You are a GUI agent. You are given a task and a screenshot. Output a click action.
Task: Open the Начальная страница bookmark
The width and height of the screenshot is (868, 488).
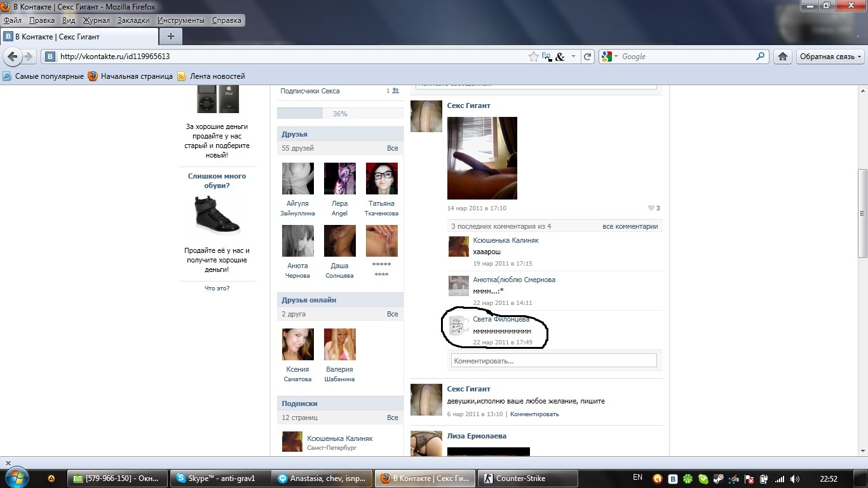click(130, 76)
